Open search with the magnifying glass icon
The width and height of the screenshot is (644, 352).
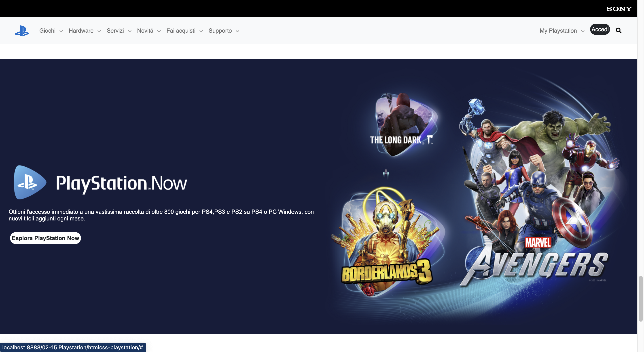coord(619,30)
